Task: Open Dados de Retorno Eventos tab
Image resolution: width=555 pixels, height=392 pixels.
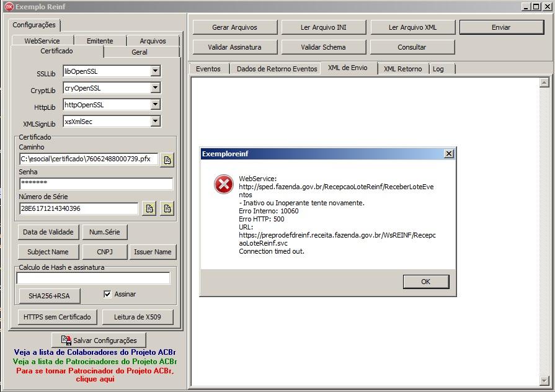Action: 277,69
